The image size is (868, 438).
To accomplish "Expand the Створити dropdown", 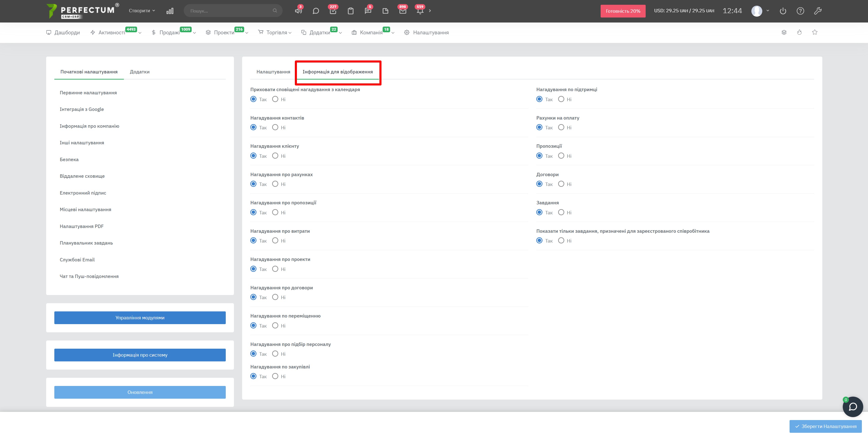I will (x=142, y=11).
